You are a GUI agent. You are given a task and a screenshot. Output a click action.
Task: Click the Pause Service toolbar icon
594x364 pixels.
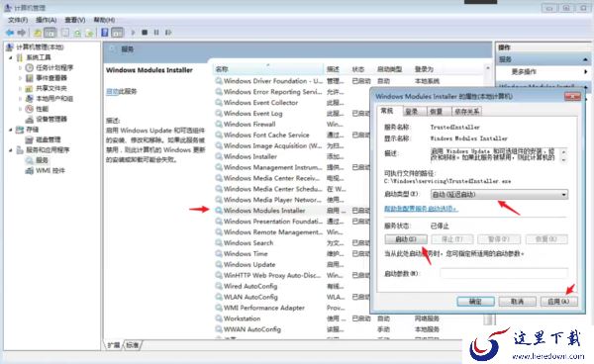(156, 33)
